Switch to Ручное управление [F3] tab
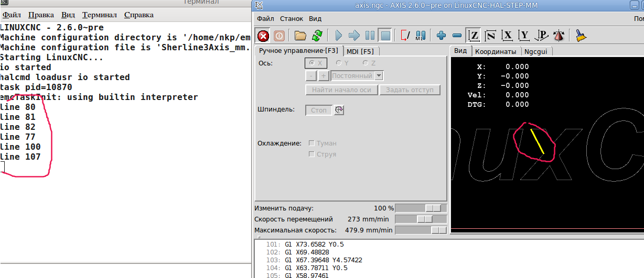Image resolution: width=644 pixels, height=278 pixels. 299,51
